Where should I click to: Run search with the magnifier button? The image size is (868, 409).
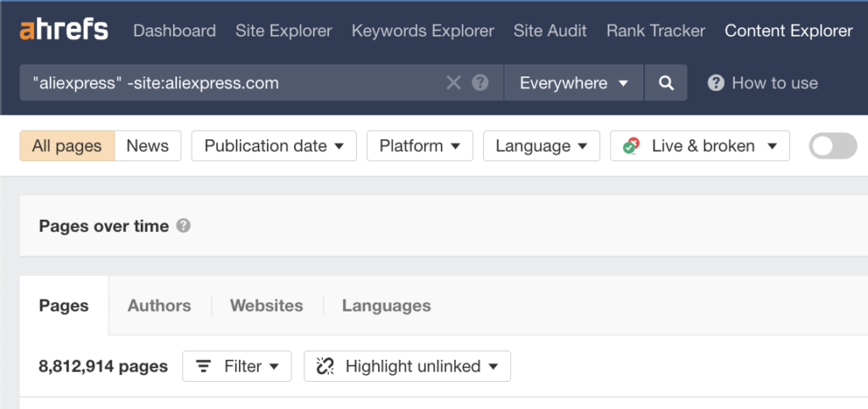[666, 83]
